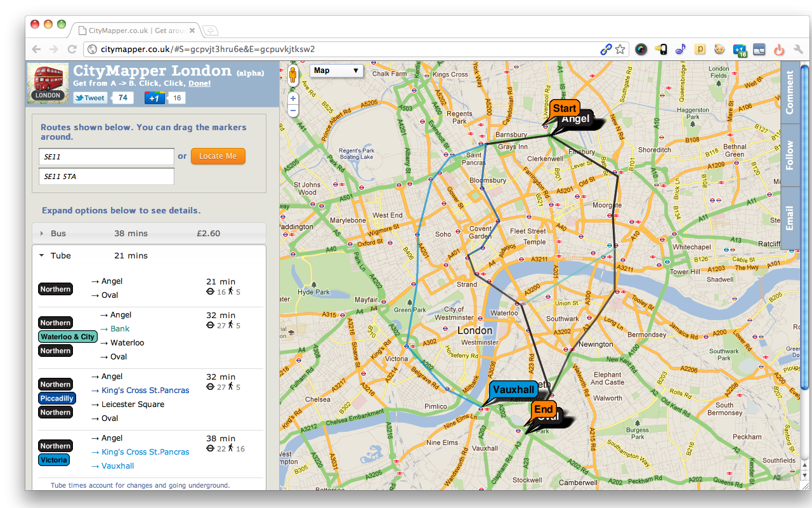Viewport: 812px width, 508px height.
Task: Click the 'Leicester Square' station text
Action: click(x=133, y=404)
